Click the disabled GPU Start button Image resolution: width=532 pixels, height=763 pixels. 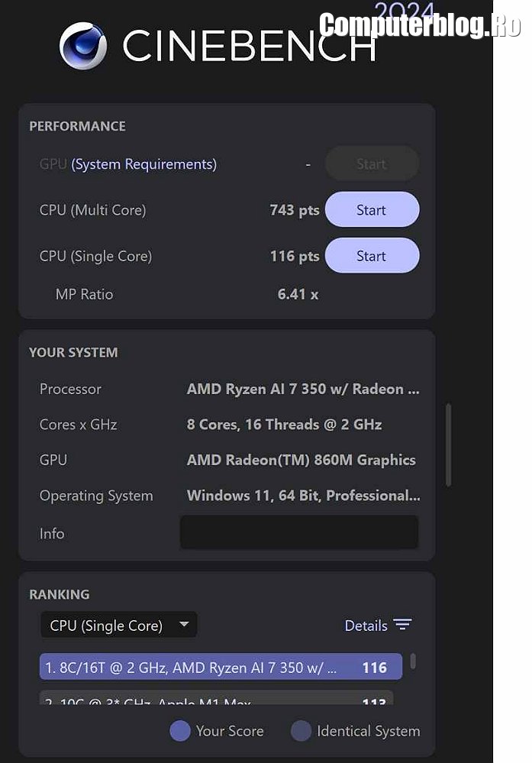click(x=372, y=163)
